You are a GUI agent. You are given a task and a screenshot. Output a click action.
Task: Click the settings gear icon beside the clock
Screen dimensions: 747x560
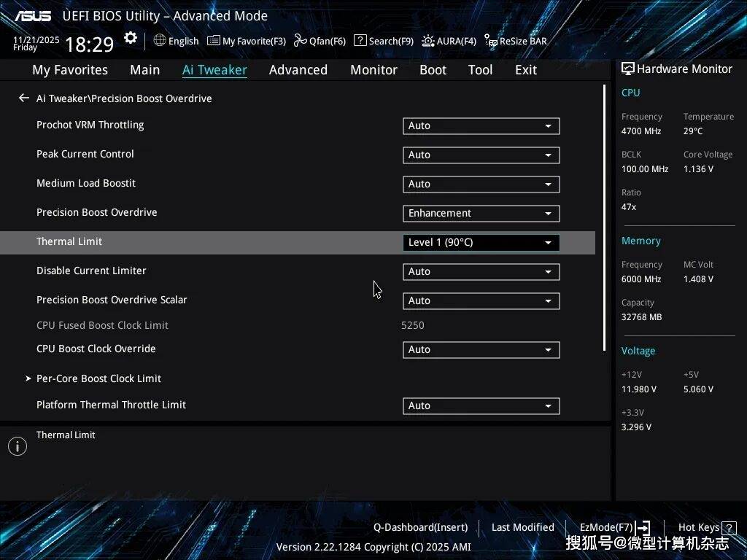131,39
